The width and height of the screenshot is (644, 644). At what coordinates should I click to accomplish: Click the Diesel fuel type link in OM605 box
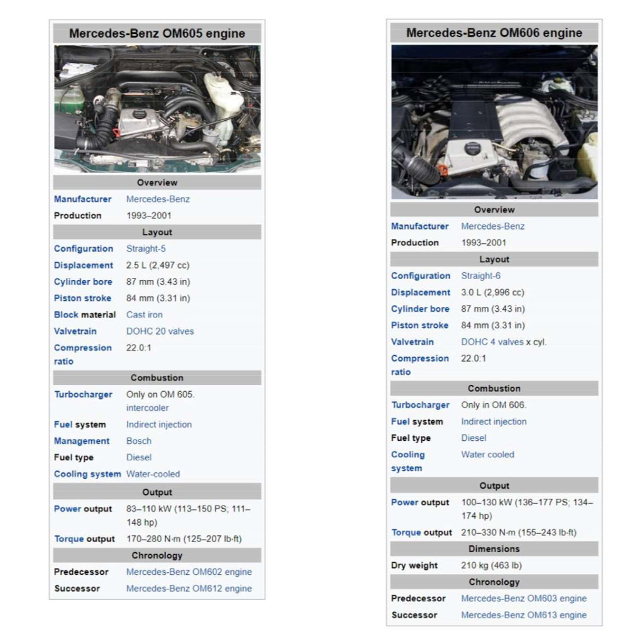click(138, 457)
